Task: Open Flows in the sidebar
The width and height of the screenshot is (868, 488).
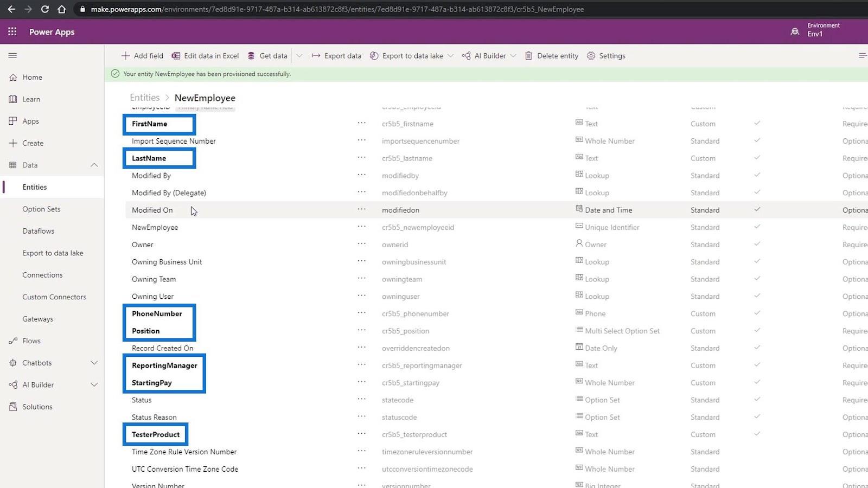Action: pos(31,341)
